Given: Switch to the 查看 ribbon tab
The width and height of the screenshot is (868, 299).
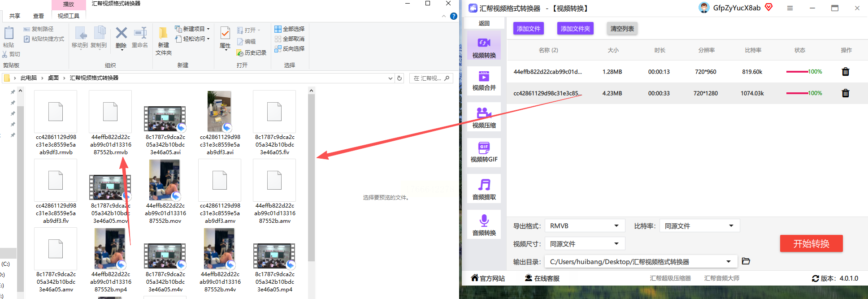Looking at the screenshot, I should [39, 16].
